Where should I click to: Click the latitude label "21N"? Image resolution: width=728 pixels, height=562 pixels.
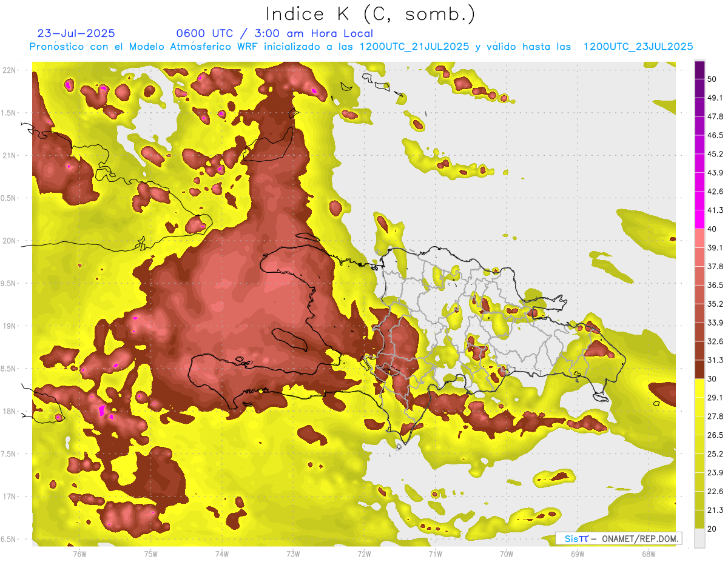8,156
